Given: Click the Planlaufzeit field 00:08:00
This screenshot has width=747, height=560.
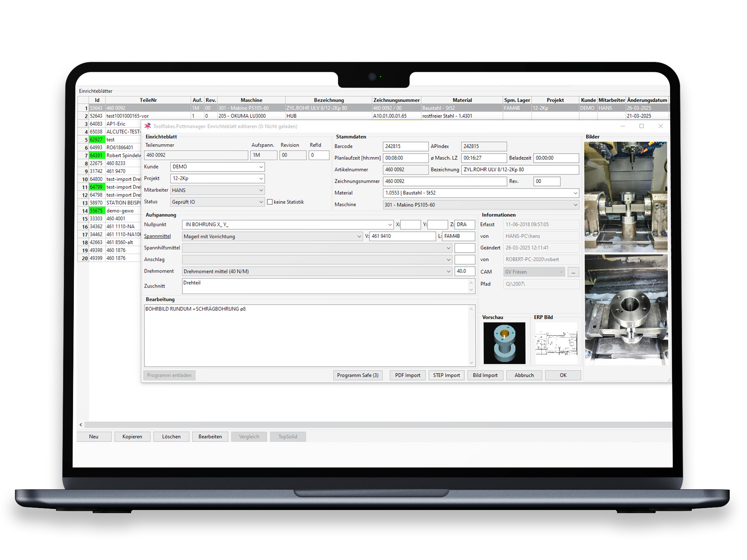Looking at the screenshot, I should tap(406, 158).
